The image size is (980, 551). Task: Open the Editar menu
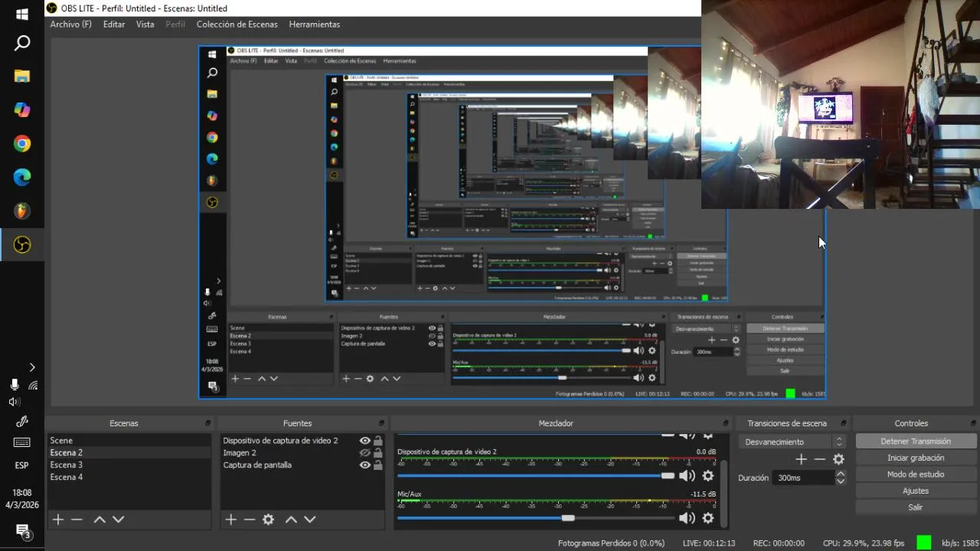[114, 24]
